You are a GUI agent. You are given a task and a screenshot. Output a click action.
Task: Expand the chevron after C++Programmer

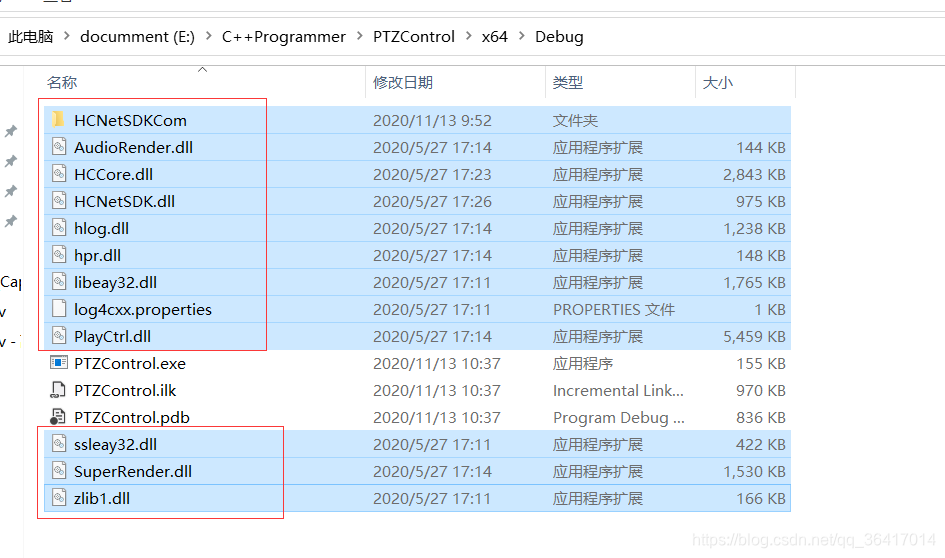(360, 36)
